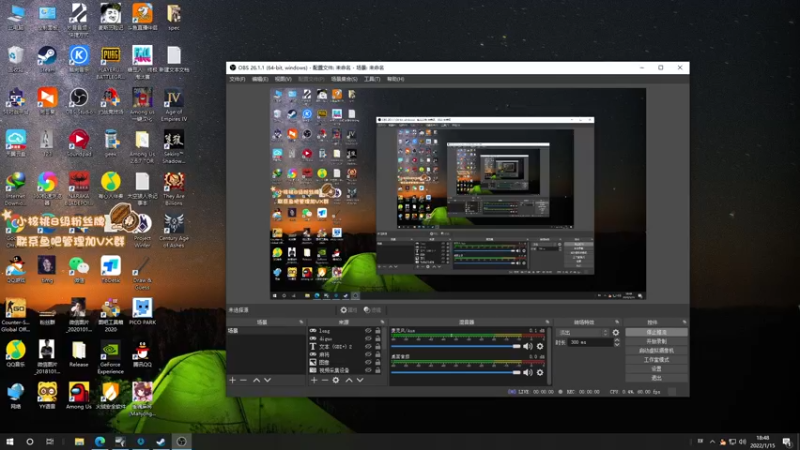Viewport: 800px width, 450px height.
Task: Select the PICO PARK desktop icon
Action: coord(142,312)
